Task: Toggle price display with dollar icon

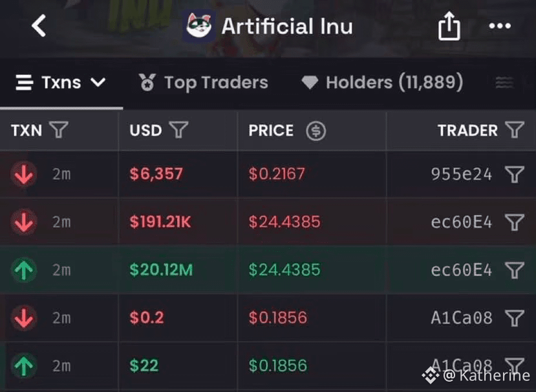Action: (x=316, y=131)
